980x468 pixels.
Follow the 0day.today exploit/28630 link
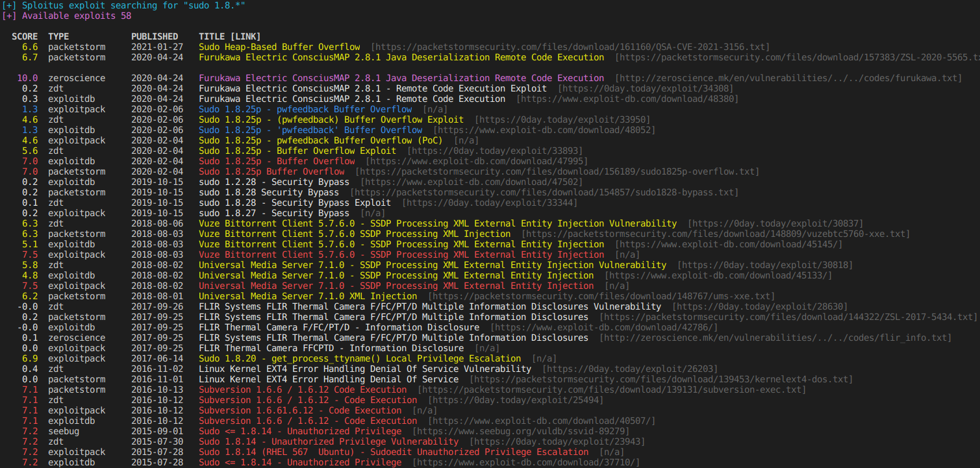[x=760, y=306]
